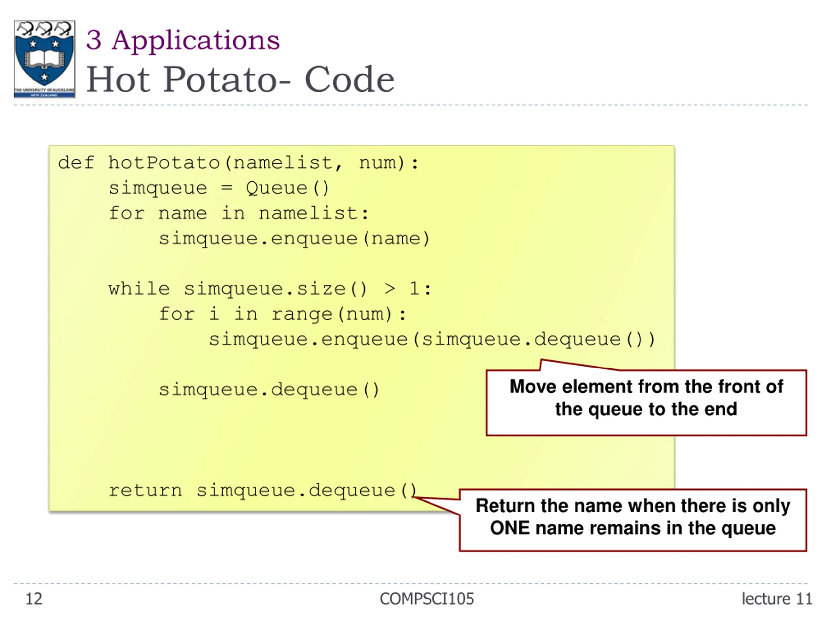This screenshot has width=840, height=630.
Task: Click the 'simqueue.enqueue(simqueue.dequeue())' line
Action: pos(432,339)
